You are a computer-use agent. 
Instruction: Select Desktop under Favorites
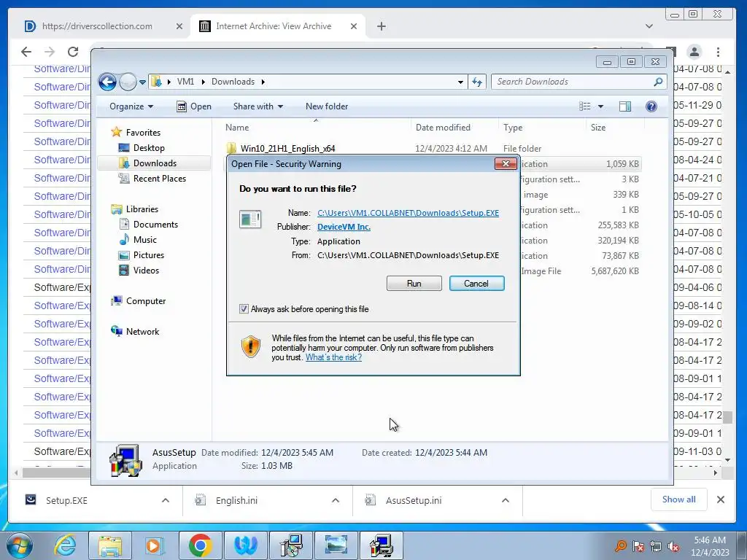click(149, 147)
